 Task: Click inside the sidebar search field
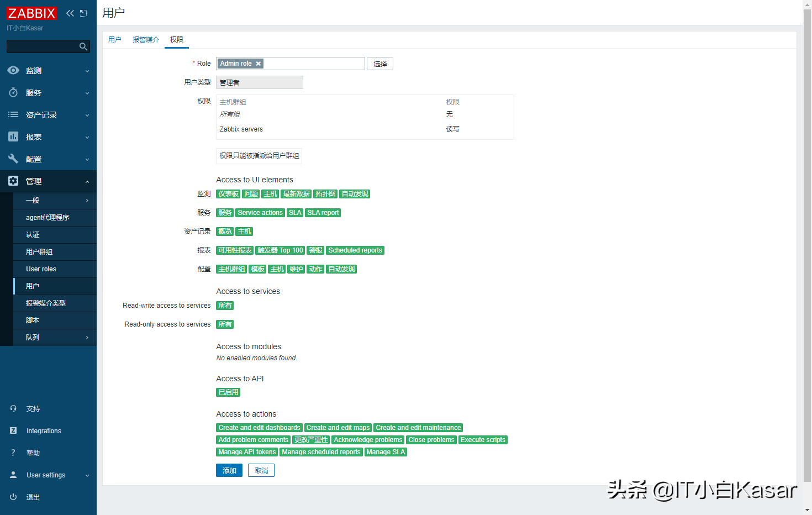pos(42,46)
